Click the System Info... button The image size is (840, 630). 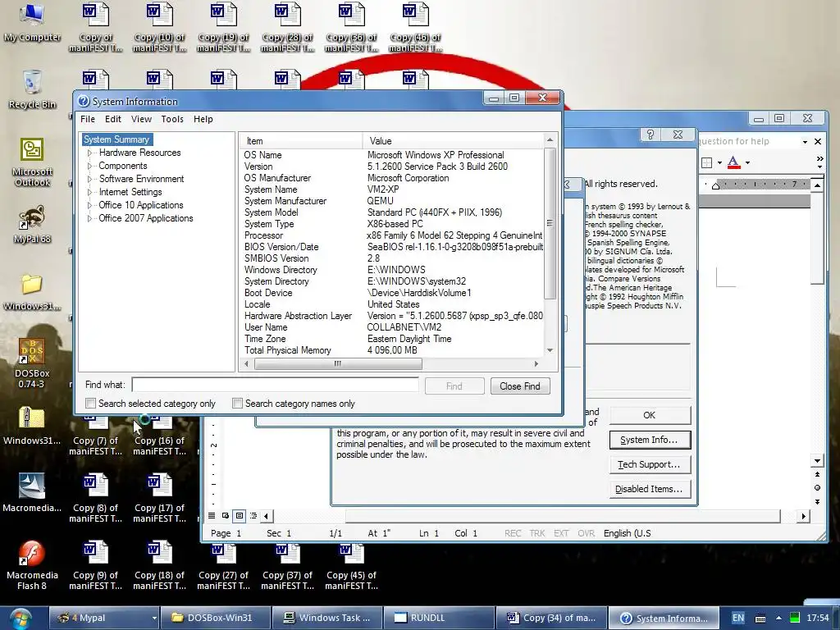pyautogui.click(x=650, y=440)
